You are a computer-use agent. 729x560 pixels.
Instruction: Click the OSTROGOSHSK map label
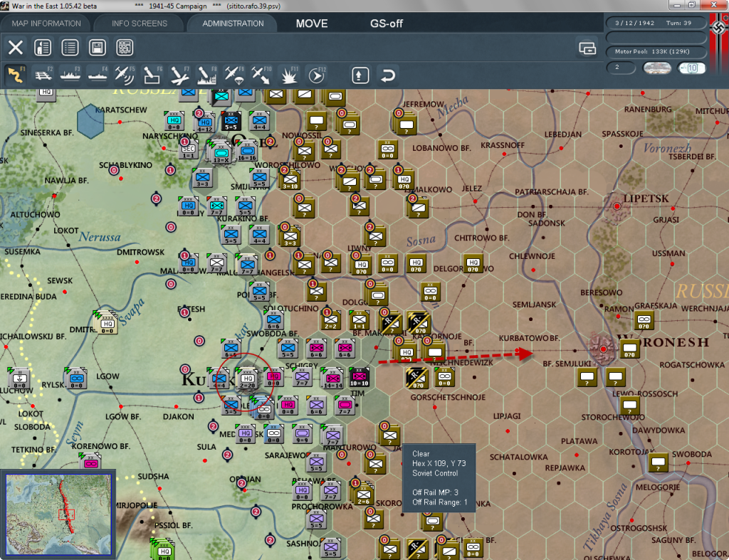[x=638, y=528]
